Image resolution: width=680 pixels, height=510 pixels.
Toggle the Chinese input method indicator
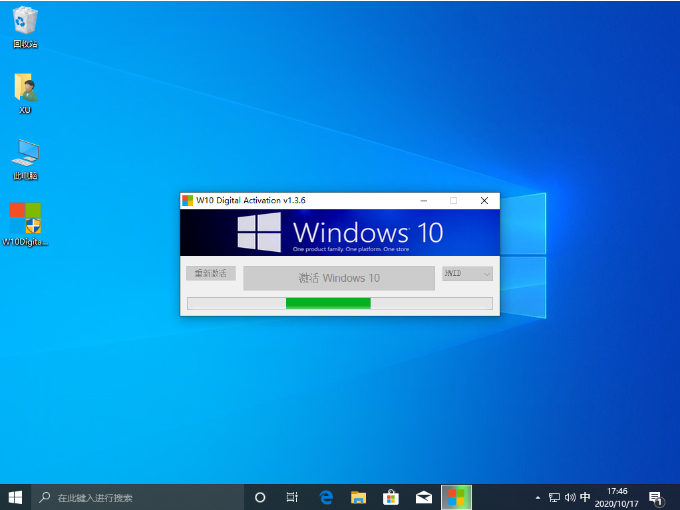[585, 497]
